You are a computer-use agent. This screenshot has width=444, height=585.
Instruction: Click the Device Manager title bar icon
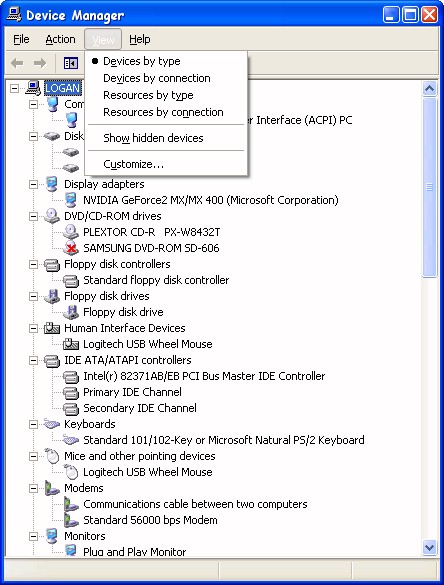(14, 15)
